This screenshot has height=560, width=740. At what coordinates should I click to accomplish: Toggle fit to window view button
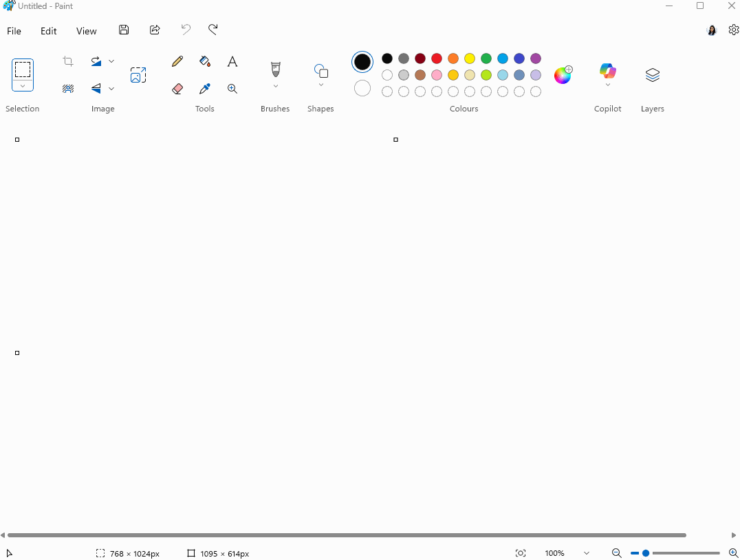click(521, 553)
